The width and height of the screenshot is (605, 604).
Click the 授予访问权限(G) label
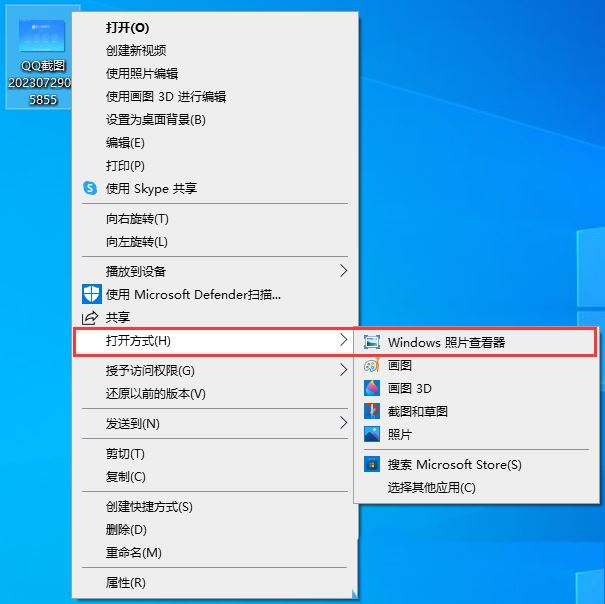tap(150, 371)
